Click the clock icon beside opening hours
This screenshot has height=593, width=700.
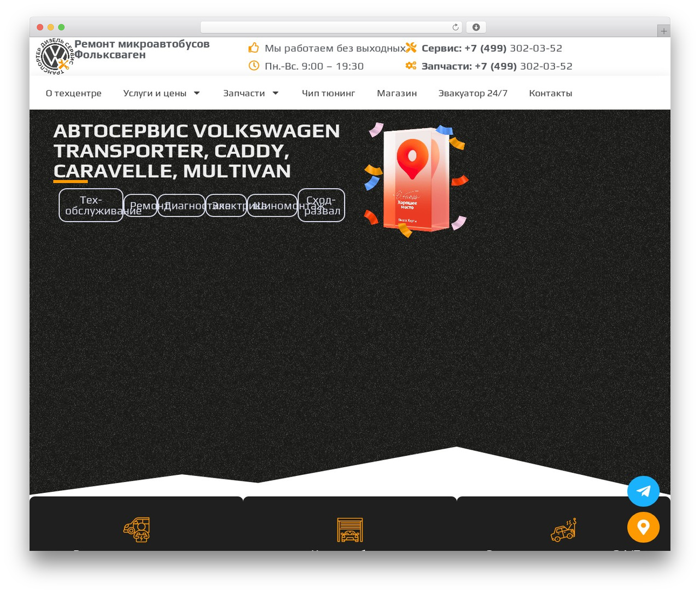pyautogui.click(x=254, y=66)
